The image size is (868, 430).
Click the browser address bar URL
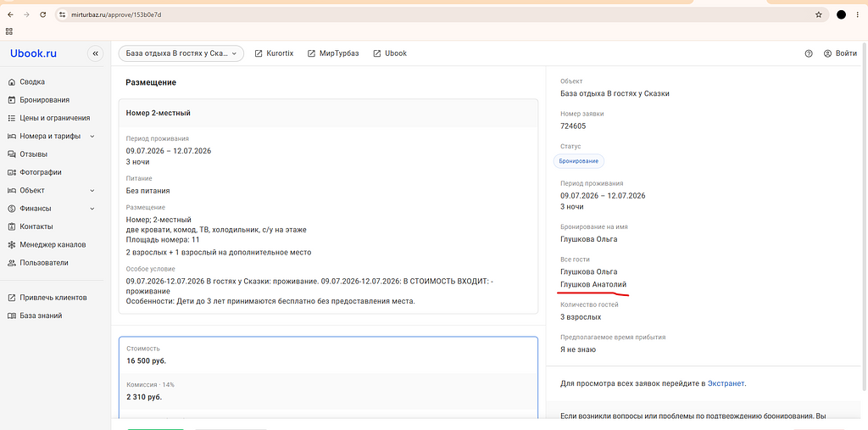click(x=116, y=14)
